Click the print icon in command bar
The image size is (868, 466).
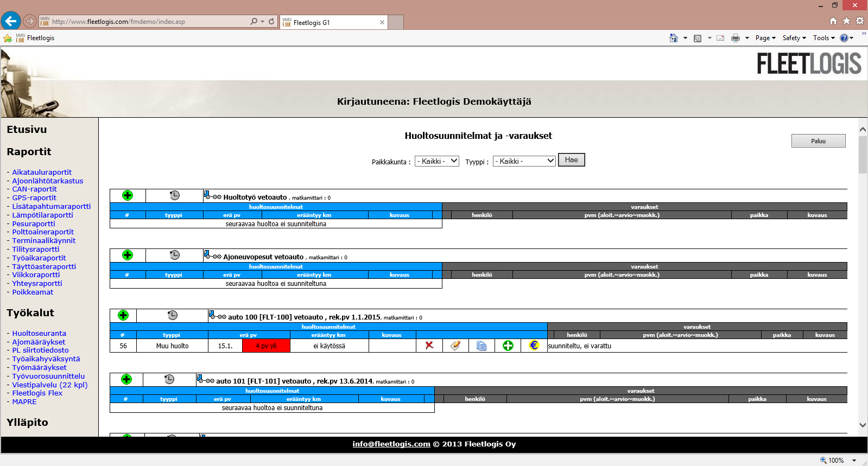pyautogui.click(x=736, y=38)
